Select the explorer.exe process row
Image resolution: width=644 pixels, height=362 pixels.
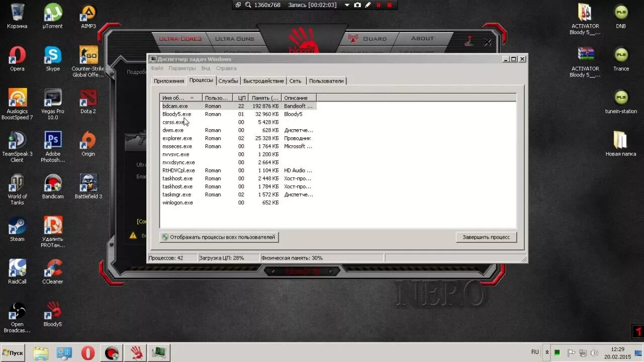(238, 138)
